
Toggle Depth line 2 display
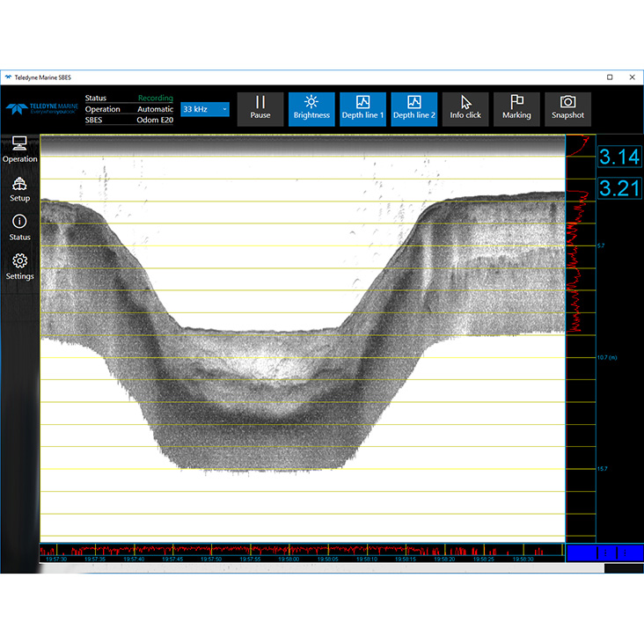tap(413, 109)
